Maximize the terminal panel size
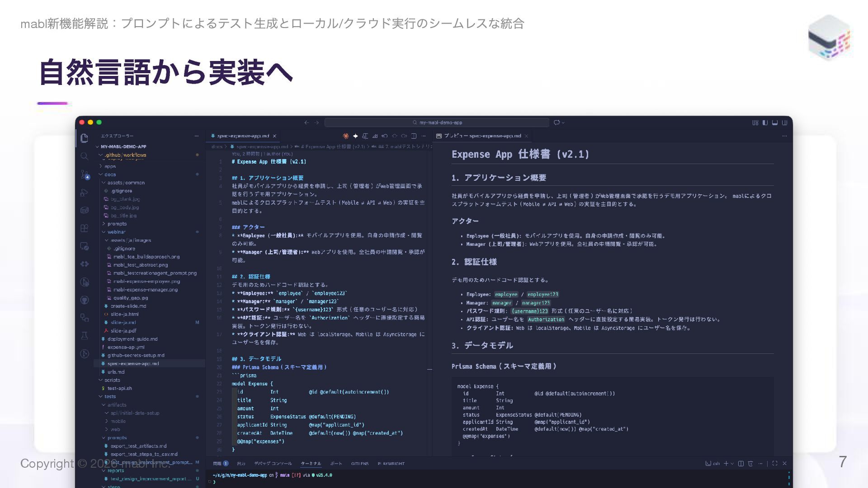The width and height of the screenshot is (868, 488). pos(775,464)
